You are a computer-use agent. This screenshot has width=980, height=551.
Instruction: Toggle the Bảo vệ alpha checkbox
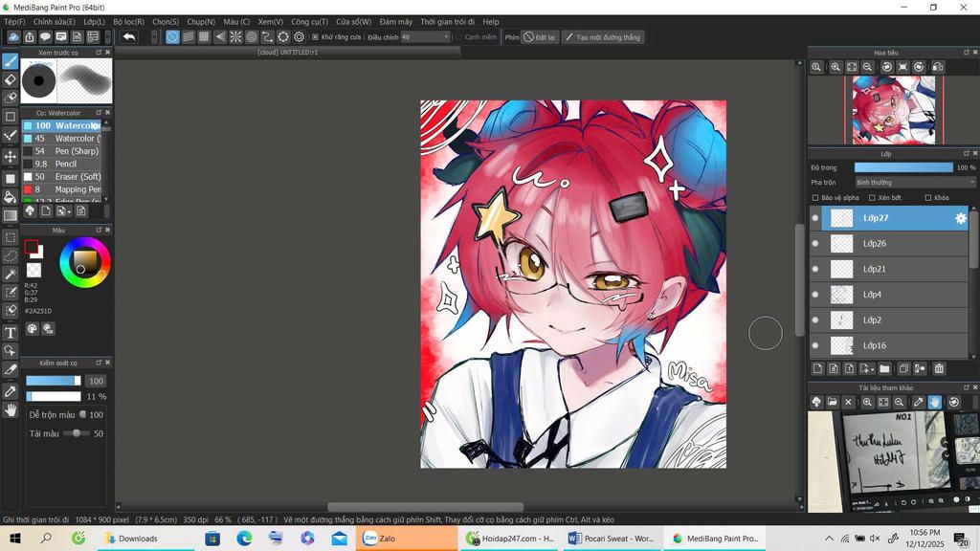pyautogui.click(x=815, y=197)
